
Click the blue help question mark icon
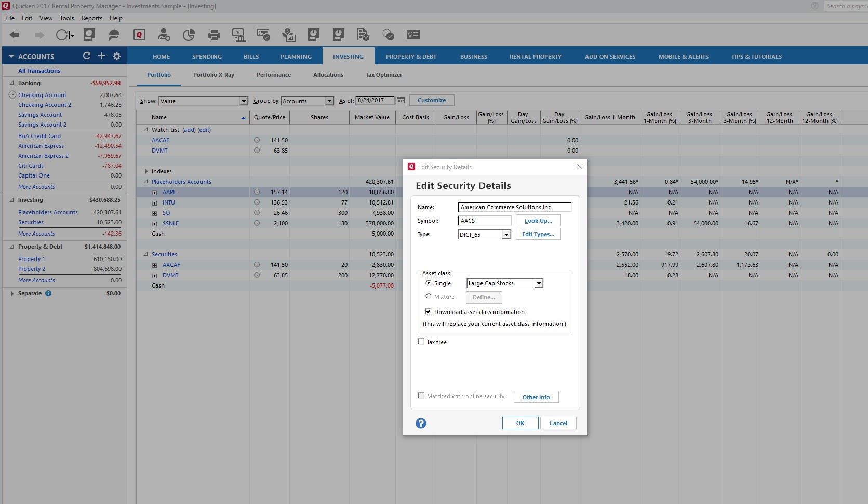[421, 423]
